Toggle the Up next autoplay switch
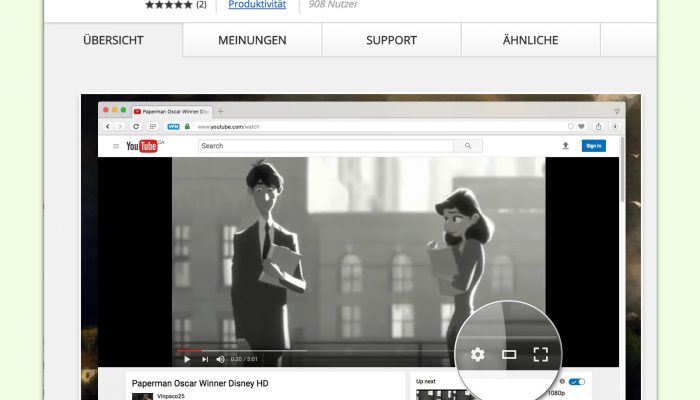This screenshot has width=700, height=400. point(577,382)
